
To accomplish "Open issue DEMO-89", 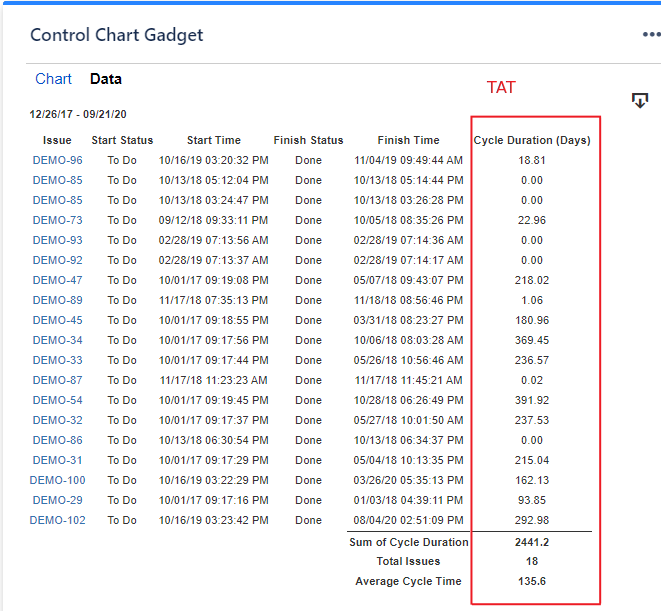I will point(57,300).
